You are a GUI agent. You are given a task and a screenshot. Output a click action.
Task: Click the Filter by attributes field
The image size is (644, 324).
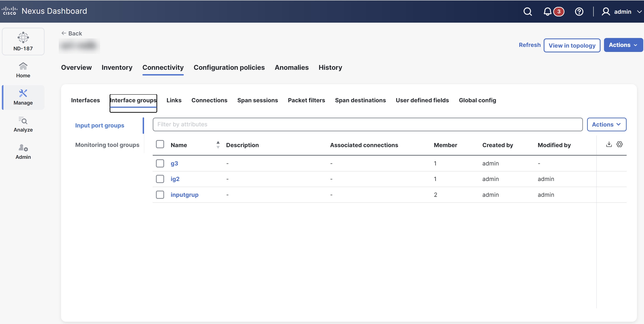pyautogui.click(x=368, y=124)
